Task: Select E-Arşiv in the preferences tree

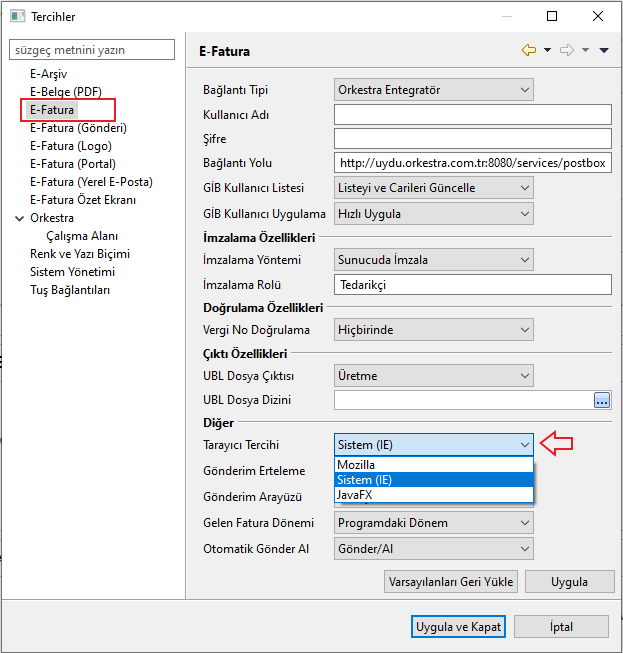Action: 48,74
